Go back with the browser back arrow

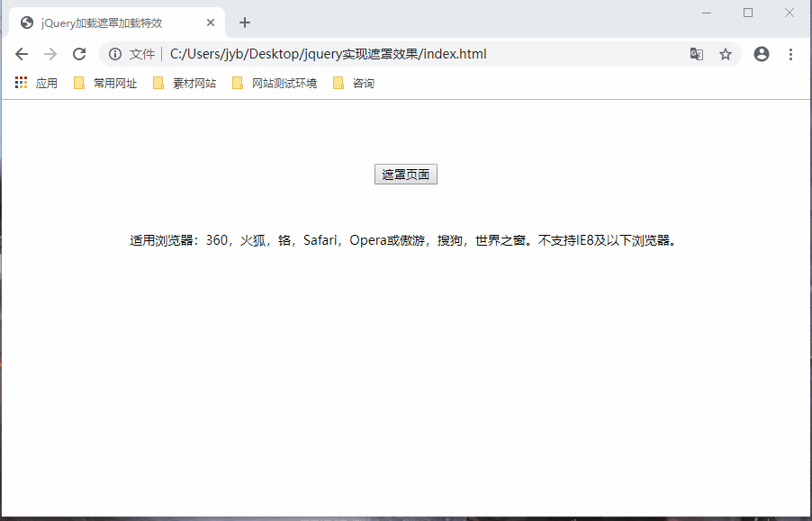coord(22,54)
